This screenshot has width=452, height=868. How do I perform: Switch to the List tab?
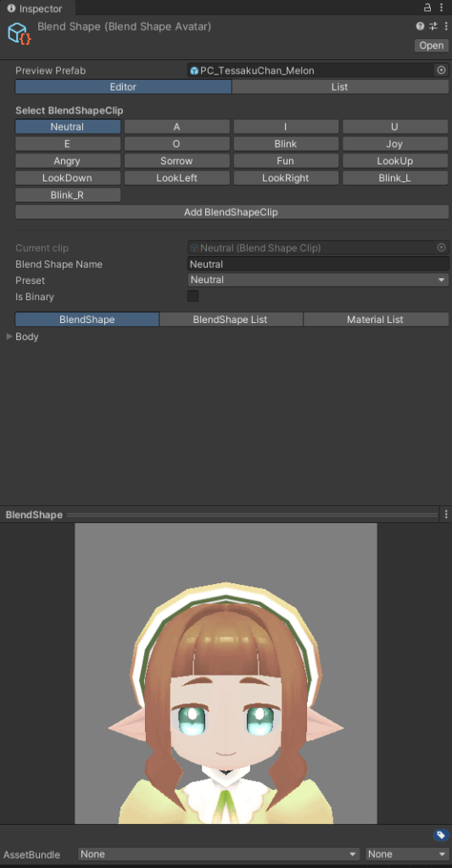pyautogui.click(x=340, y=87)
